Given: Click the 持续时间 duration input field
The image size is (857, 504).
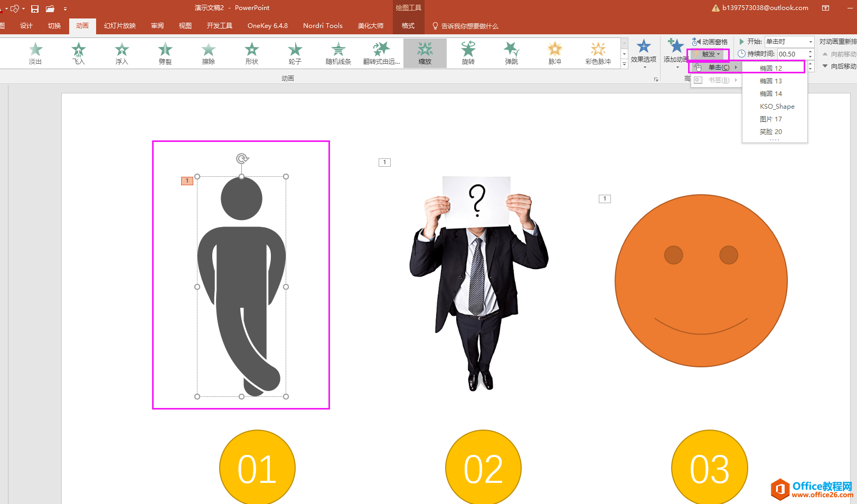Looking at the screenshot, I should pos(792,54).
